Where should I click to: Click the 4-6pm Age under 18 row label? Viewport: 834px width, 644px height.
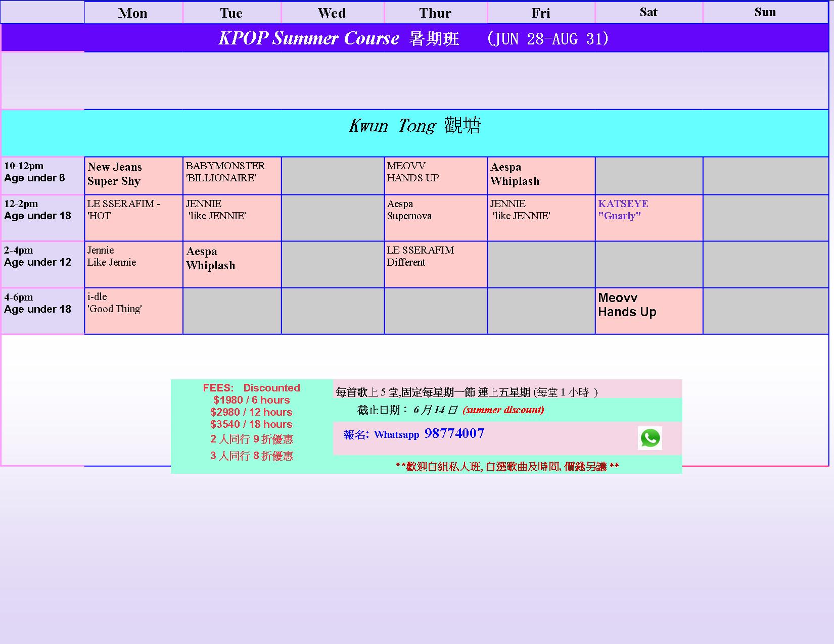(42, 311)
